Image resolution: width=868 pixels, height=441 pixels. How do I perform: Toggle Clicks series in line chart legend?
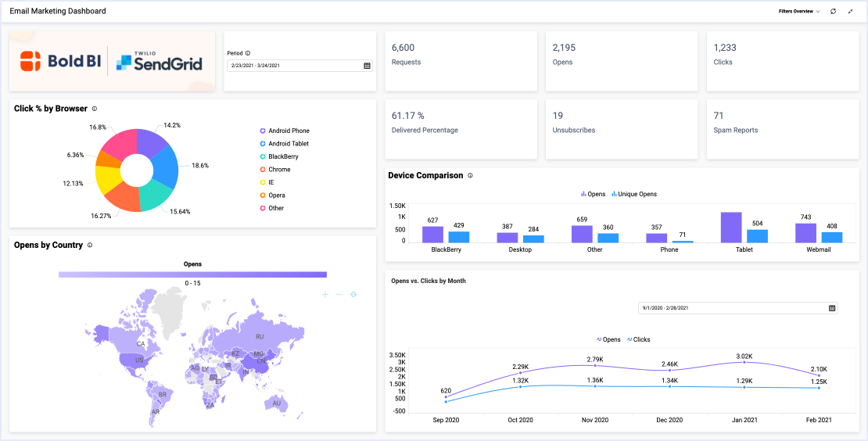point(638,340)
